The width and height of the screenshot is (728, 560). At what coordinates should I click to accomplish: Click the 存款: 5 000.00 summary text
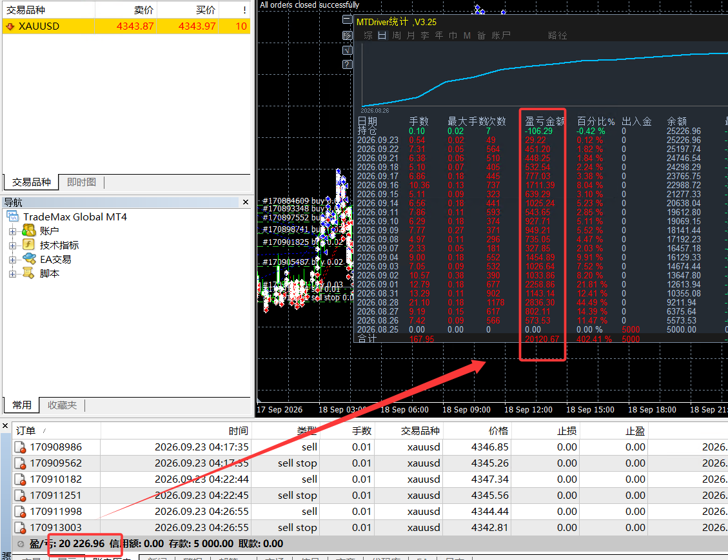point(201,544)
